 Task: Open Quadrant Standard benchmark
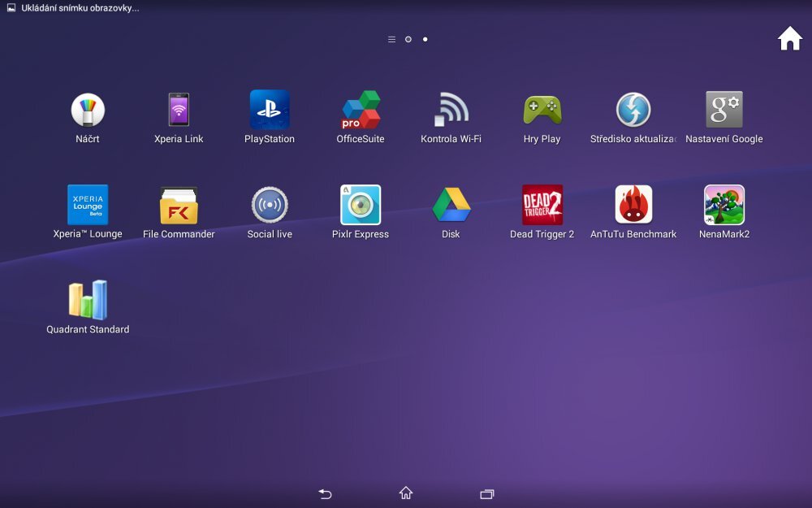(x=88, y=301)
